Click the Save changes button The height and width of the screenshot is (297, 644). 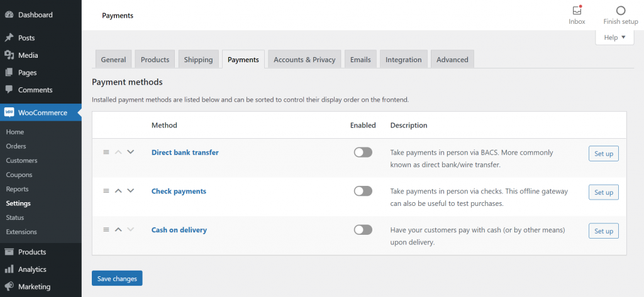click(x=117, y=278)
